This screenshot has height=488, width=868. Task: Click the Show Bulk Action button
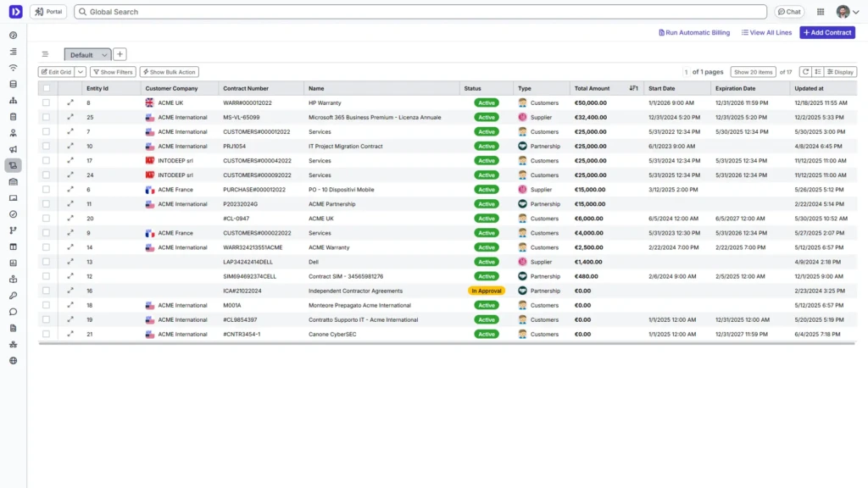click(x=170, y=72)
